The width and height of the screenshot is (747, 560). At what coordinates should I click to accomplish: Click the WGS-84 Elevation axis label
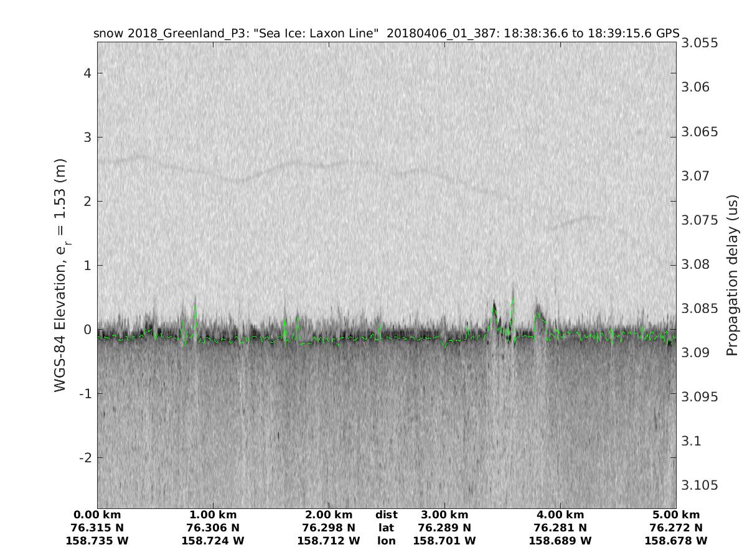click(x=60, y=275)
